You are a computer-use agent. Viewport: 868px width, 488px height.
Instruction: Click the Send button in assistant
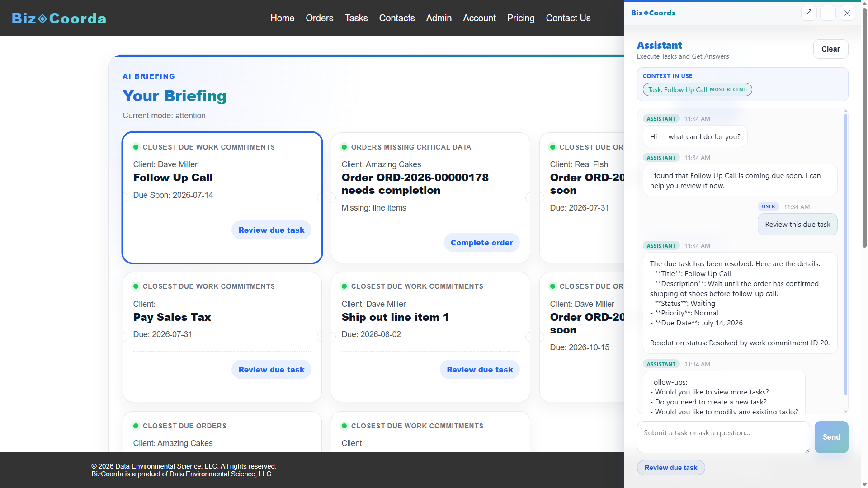(831, 437)
